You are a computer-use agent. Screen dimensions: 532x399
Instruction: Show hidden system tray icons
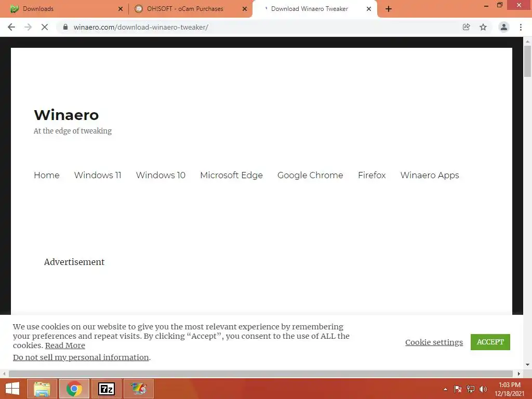pyautogui.click(x=445, y=389)
